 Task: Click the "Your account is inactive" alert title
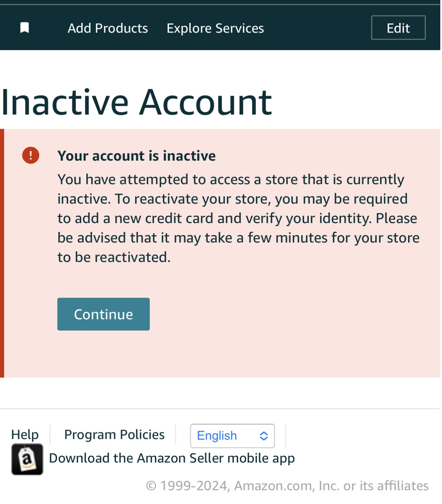(x=136, y=156)
